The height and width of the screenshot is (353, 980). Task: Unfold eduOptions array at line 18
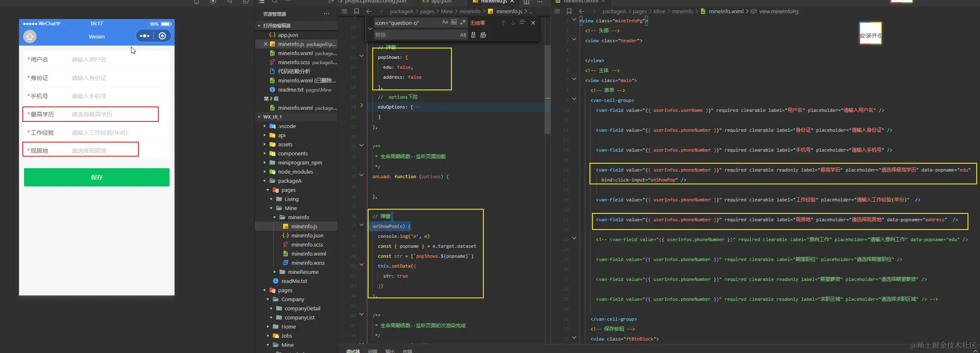(x=361, y=106)
